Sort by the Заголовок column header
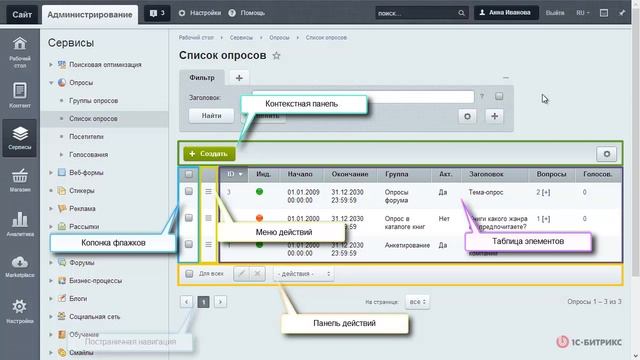Viewport: 640px width, 360px height. pos(486,174)
